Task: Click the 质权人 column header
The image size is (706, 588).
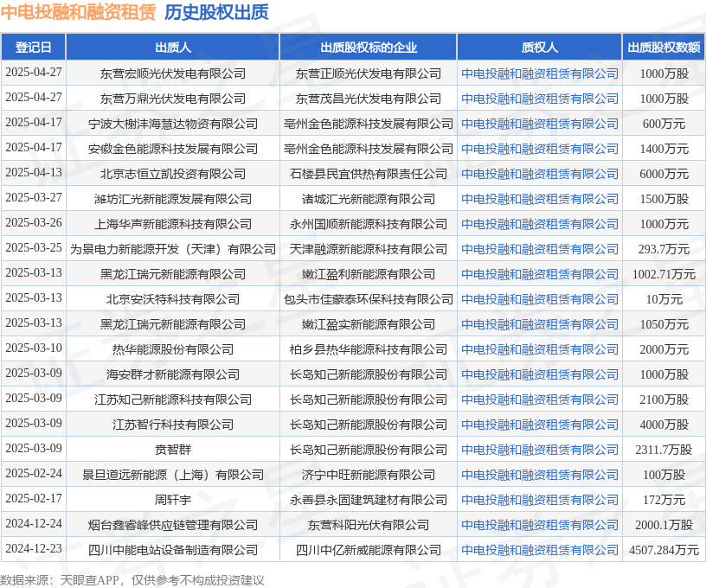Action: (x=539, y=48)
